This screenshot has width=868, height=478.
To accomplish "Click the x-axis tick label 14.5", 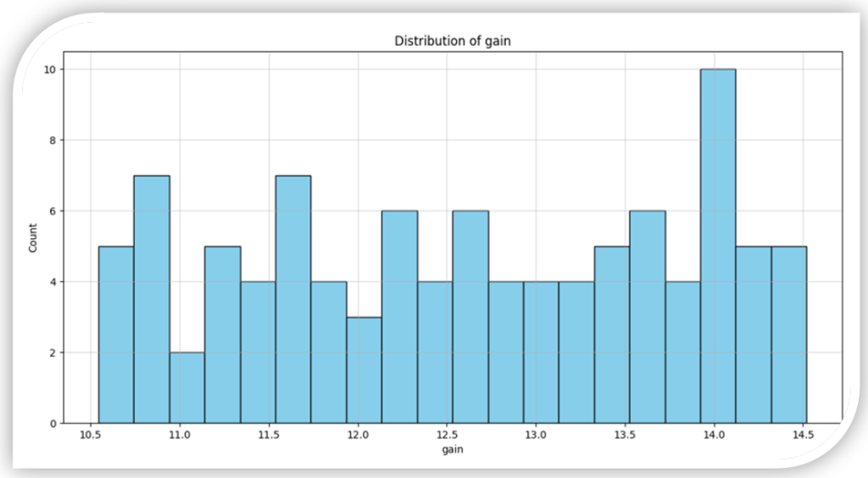I will (804, 435).
